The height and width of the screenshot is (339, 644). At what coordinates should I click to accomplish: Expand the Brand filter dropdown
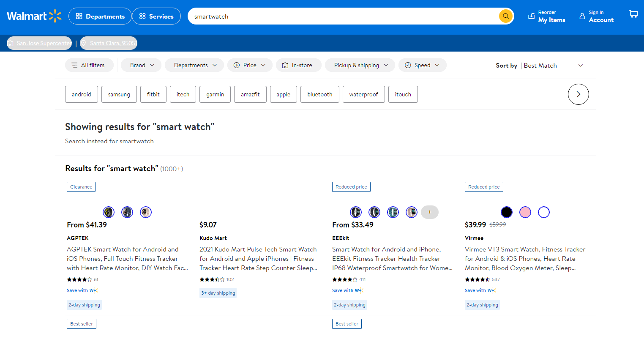tap(141, 65)
